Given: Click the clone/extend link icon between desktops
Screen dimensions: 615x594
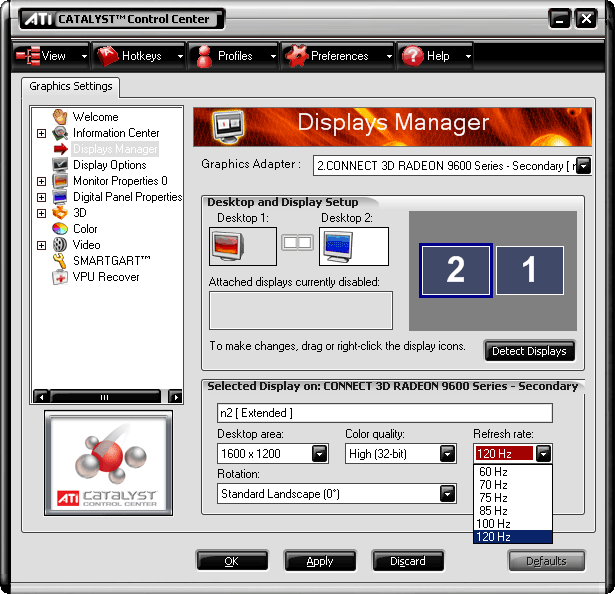Looking at the screenshot, I should (x=298, y=243).
